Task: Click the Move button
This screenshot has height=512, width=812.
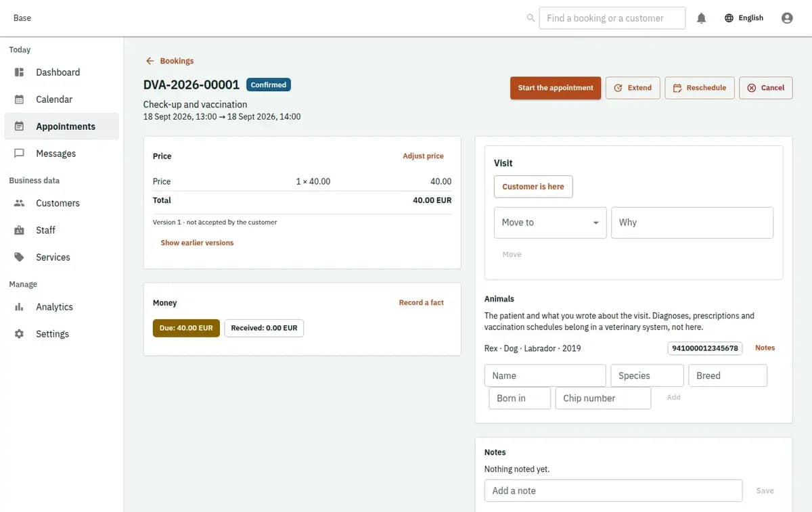Action: pyautogui.click(x=512, y=254)
